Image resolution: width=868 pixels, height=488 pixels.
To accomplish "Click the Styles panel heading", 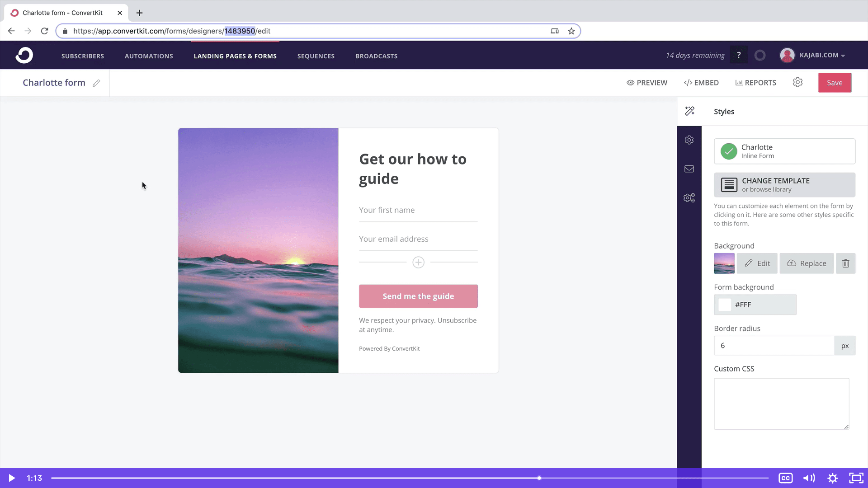I will pyautogui.click(x=724, y=112).
